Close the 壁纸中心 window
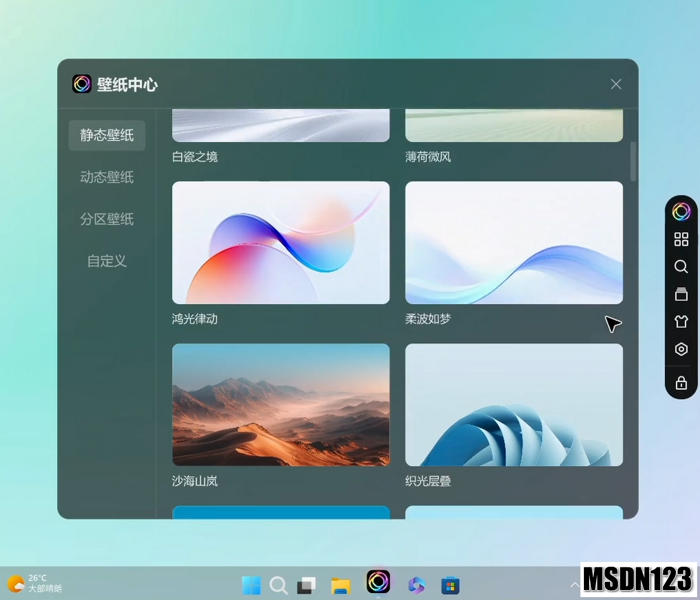 coord(615,84)
